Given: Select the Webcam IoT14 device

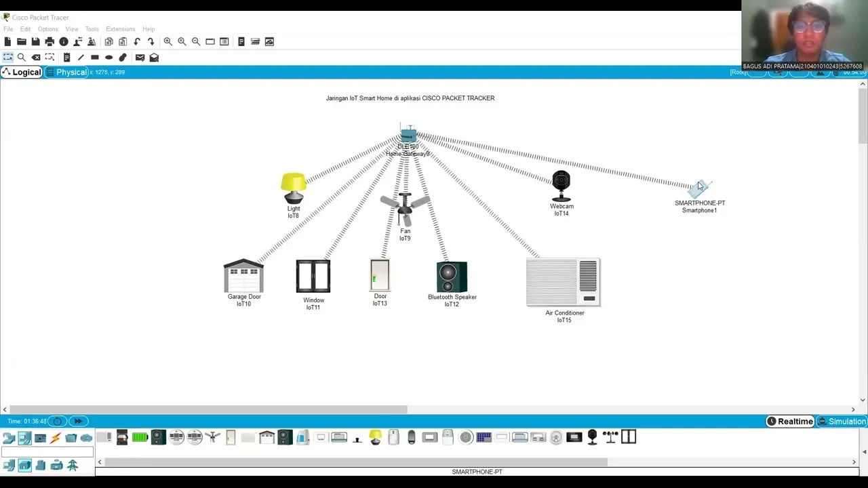Looking at the screenshot, I should [561, 186].
